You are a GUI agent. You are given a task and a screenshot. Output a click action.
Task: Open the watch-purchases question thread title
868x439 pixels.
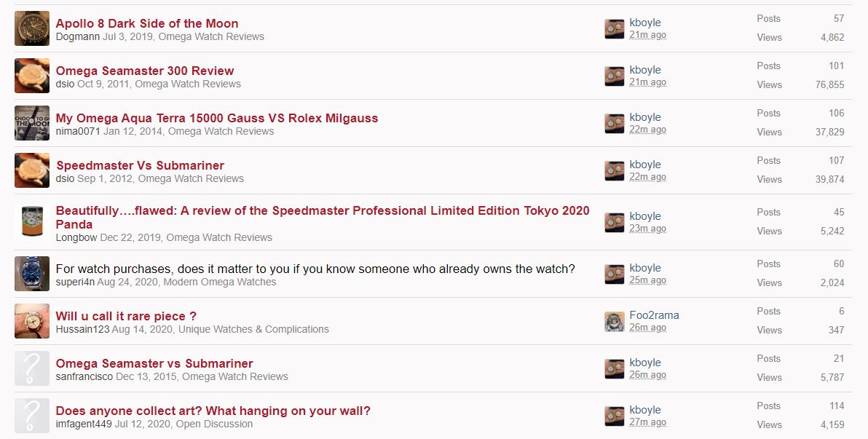[x=315, y=269]
